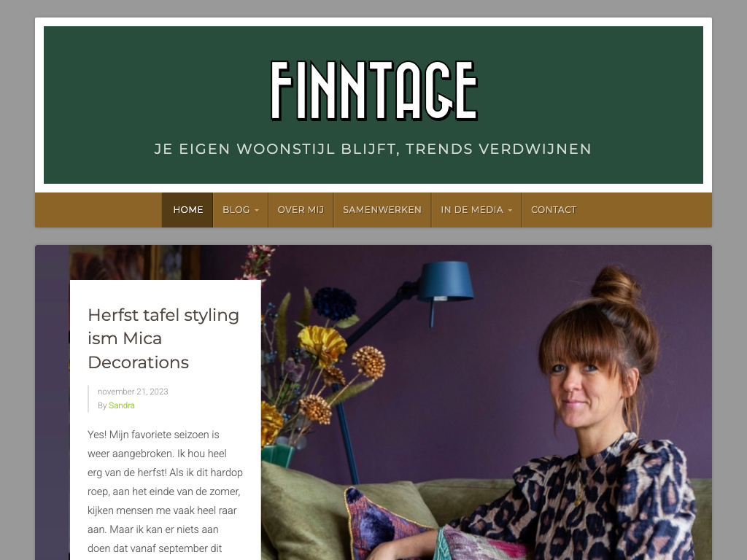Open the SAMENWERKEN page
747x560 pixels.
[382, 210]
